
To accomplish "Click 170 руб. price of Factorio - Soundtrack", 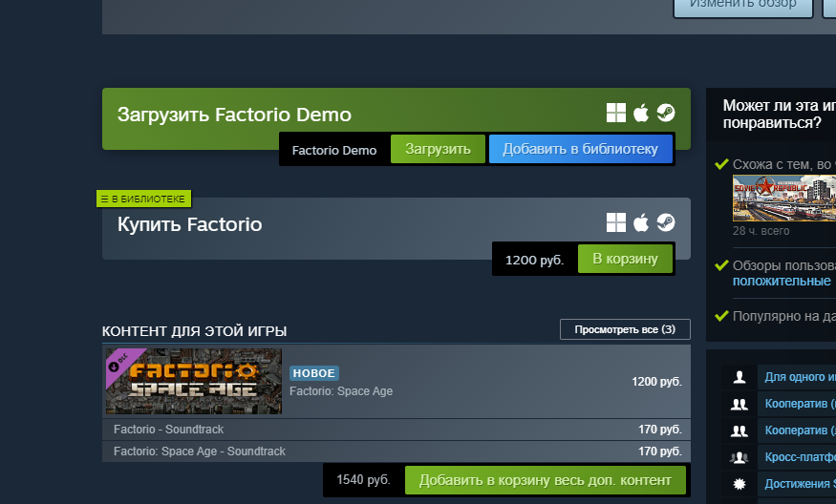I will pyautogui.click(x=660, y=430).
